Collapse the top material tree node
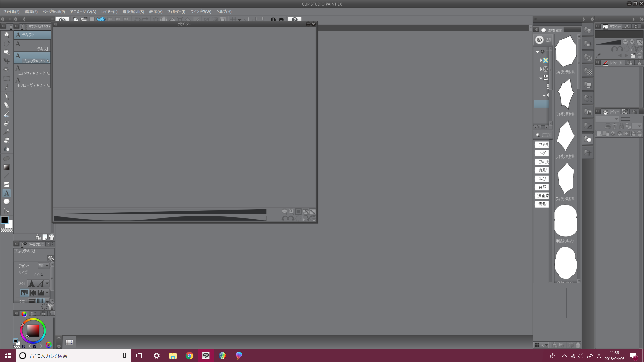Screen dimensions: 644x362 (x=537, y=52)
